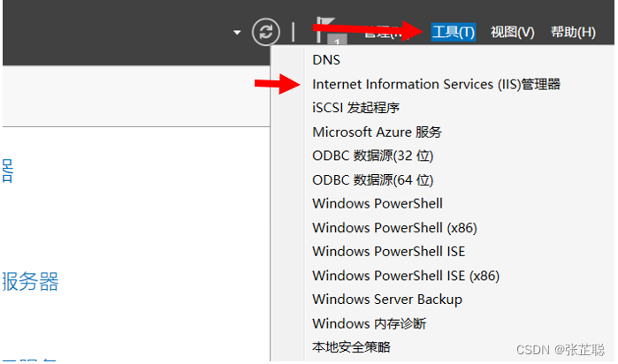Screen dimensions: 618x364
Task: Open the 视图(V) menu
Action: tap(513, 32)
